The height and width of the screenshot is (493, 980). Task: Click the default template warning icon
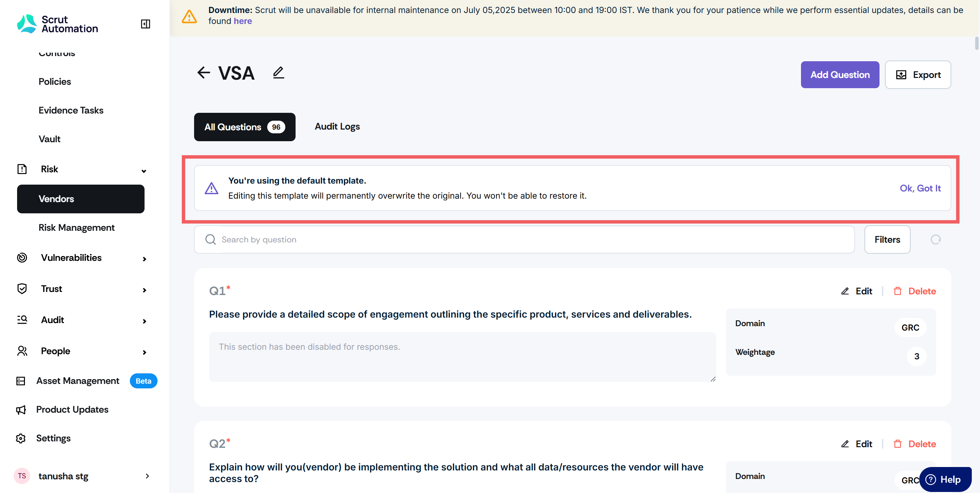tap(212, 188)
